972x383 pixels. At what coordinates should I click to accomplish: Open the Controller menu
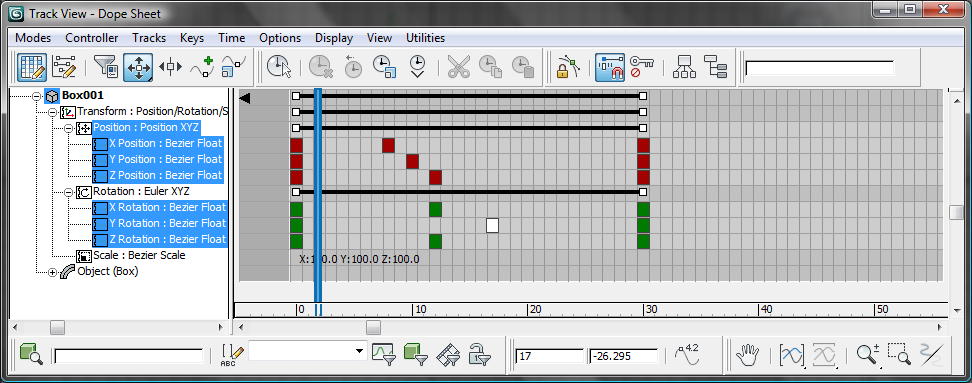coord(91,38)
